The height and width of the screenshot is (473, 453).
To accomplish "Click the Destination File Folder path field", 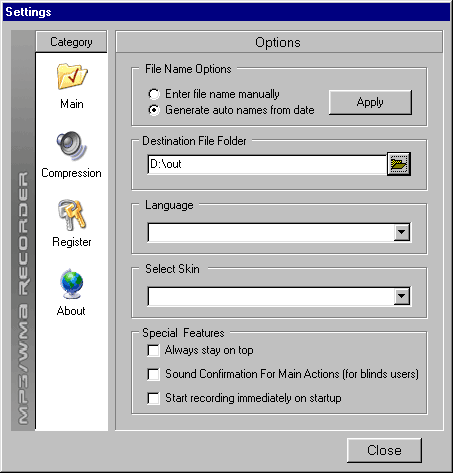I will [x=267, y=164].
